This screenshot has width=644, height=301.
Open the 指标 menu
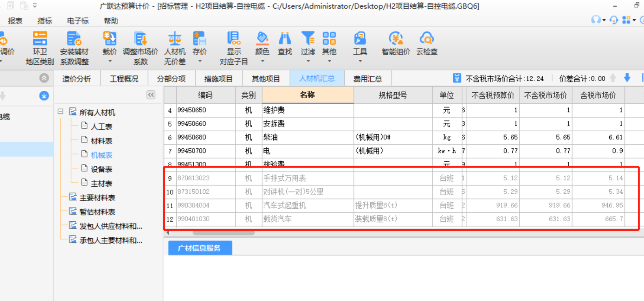45,21
